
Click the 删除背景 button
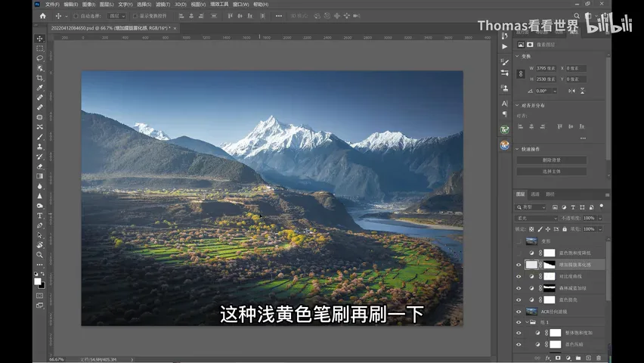(x=551, y=160)
